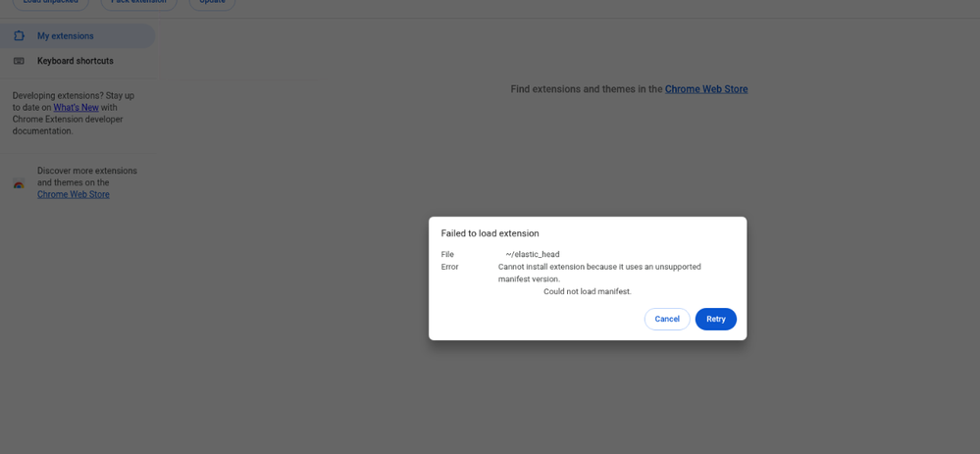Click the 'Failed to load extension' title

tap(490, 233)
